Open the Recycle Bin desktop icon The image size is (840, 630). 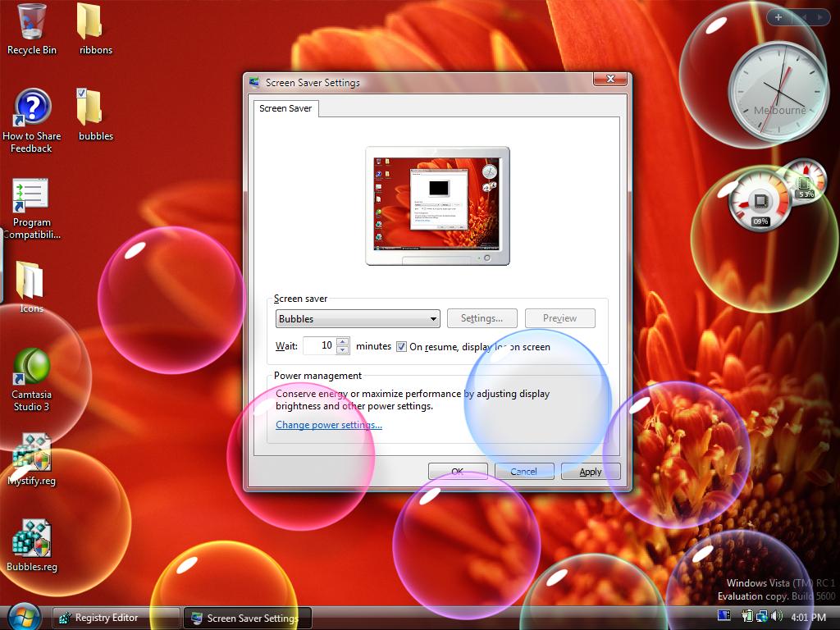pos(31,29)
